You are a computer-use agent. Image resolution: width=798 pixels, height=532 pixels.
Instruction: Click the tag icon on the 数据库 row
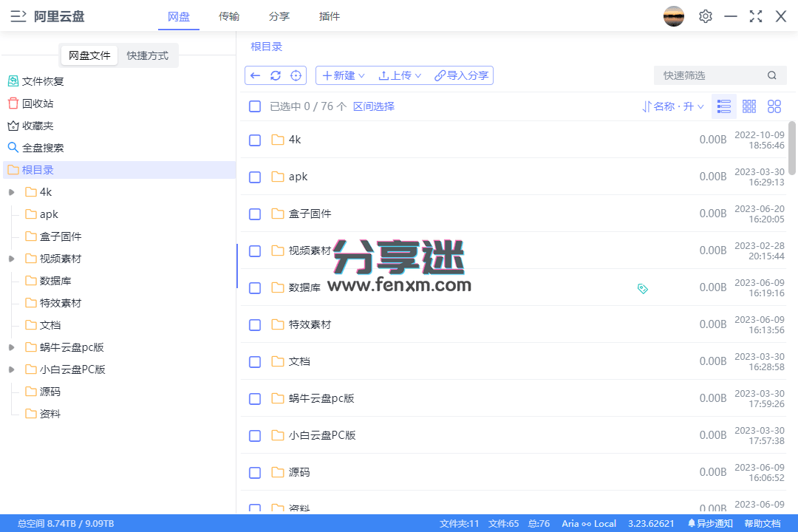[x=642, y=288]
